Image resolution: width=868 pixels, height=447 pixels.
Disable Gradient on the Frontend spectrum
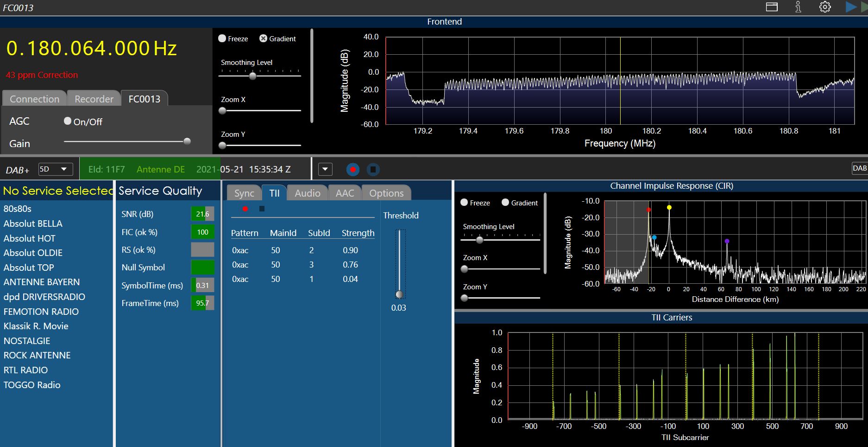tap(263, 38)
